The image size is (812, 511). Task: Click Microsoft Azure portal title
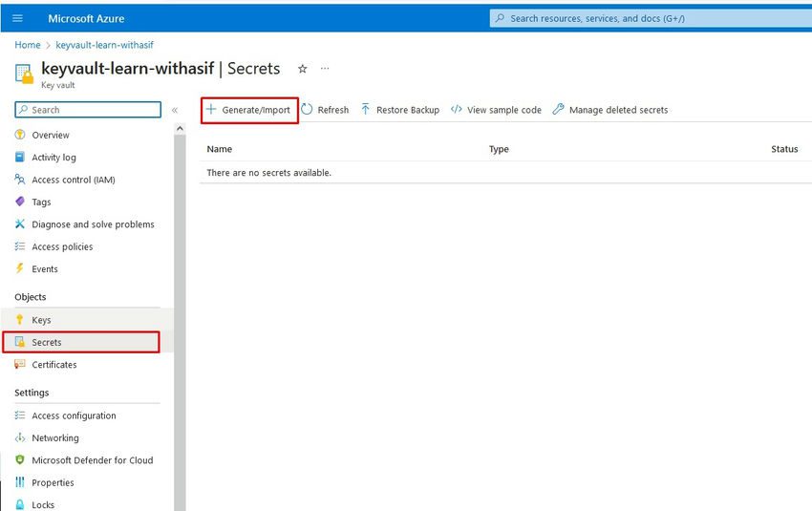86,19
